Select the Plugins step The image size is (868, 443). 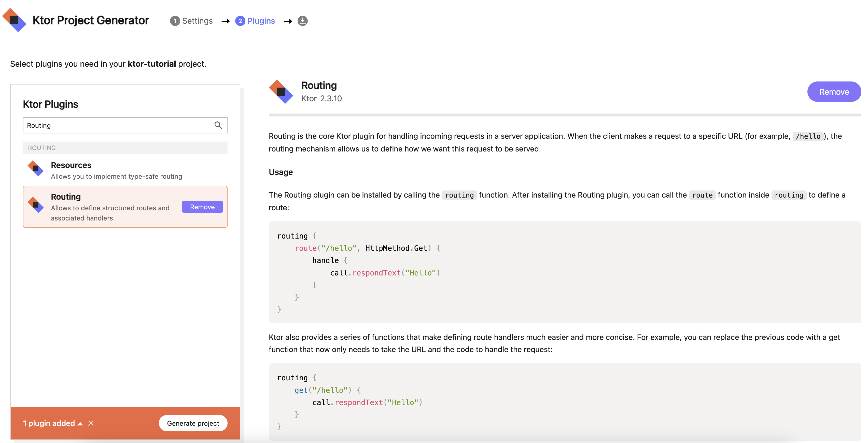(255, 21)
